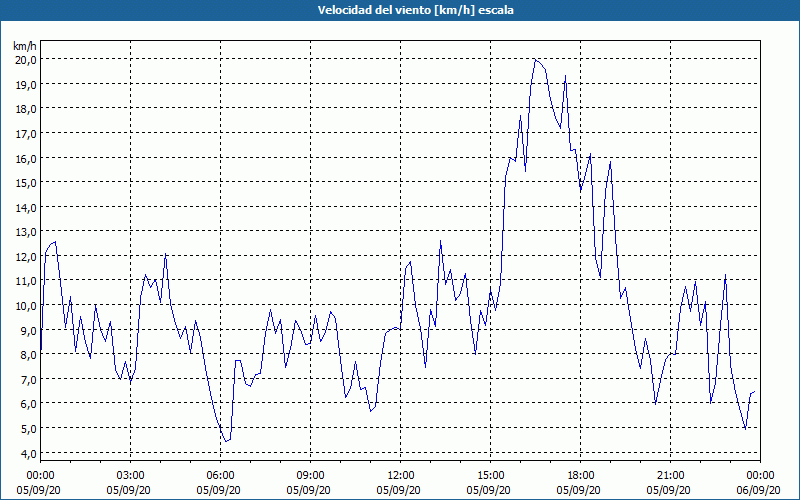The width and height of the screenshot is (800, 500).
Task: Select the 16,0 y-axis label
Action: (26, 158)
